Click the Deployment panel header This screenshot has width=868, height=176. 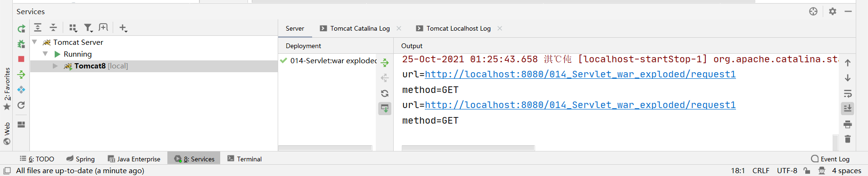303,46
